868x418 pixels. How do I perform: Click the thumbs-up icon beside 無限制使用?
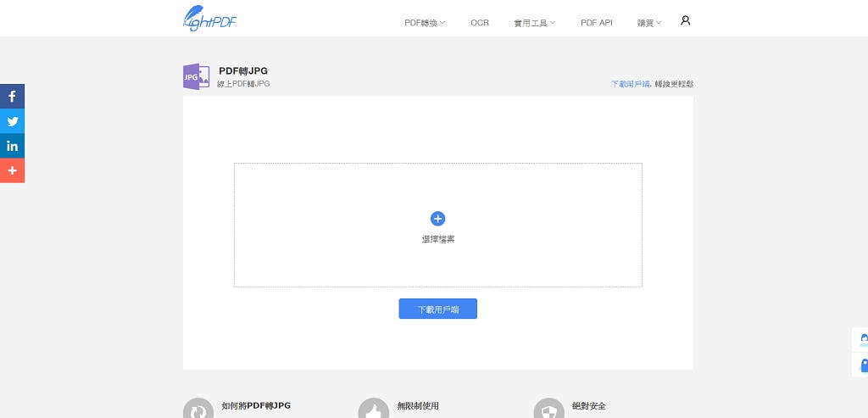pos(373,410)
